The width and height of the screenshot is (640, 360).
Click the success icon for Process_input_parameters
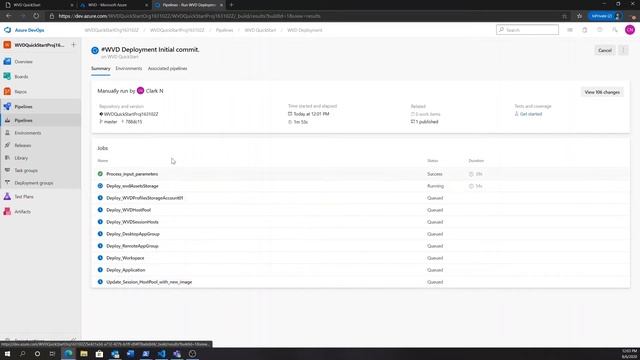click(100, 174)
